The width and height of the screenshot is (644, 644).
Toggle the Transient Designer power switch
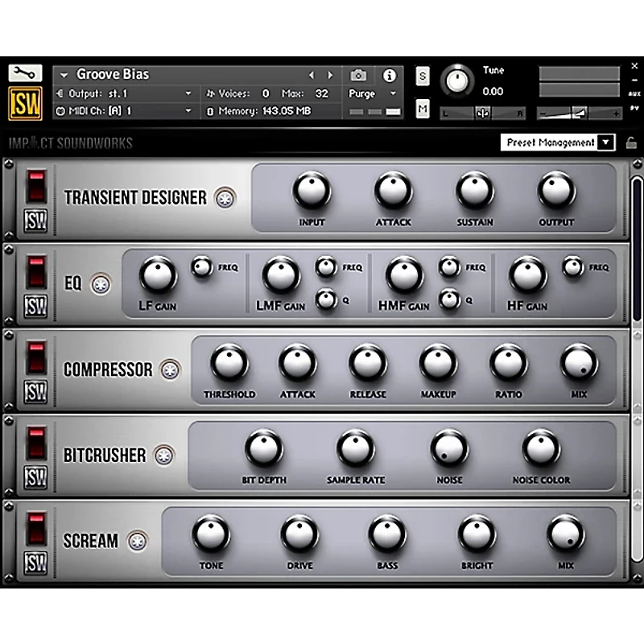point(36,187)
